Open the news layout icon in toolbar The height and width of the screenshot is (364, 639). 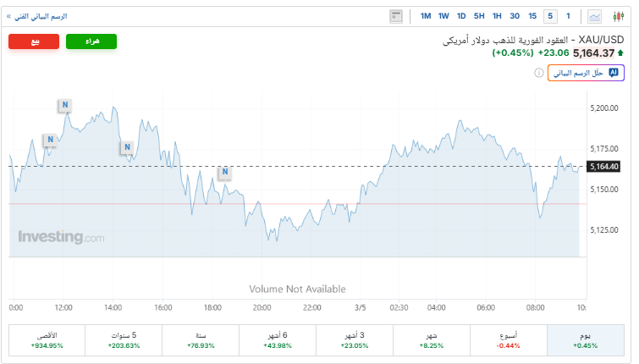pyautogui.click(x=396, y=16)
